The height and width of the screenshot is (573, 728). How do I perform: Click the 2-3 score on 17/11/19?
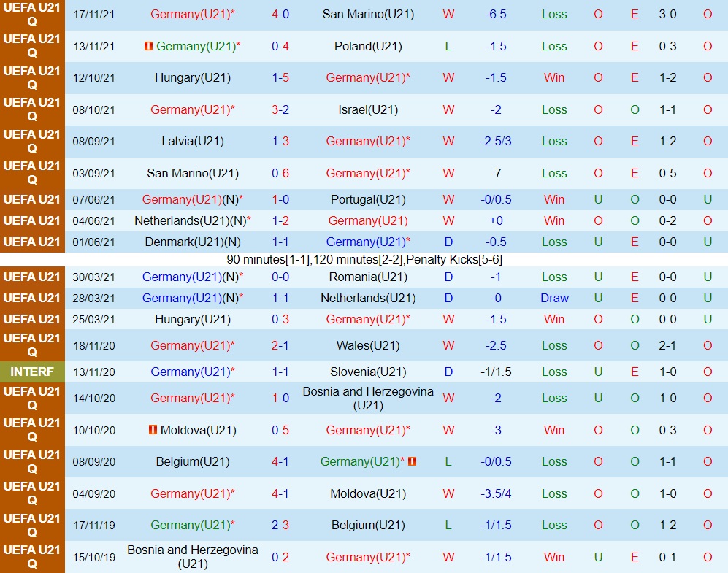click(280, 526)
